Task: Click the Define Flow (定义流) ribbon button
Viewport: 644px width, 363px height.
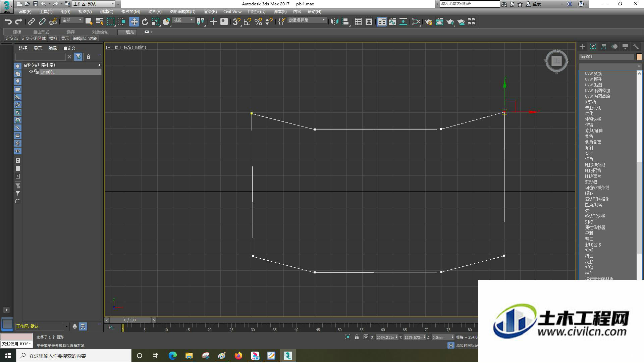Action: coord(12,39)
